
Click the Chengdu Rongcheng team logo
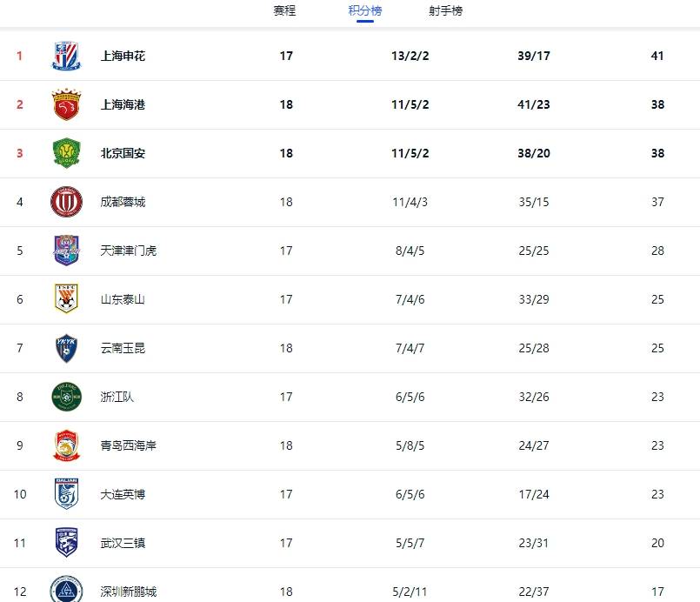coord(66,202)
